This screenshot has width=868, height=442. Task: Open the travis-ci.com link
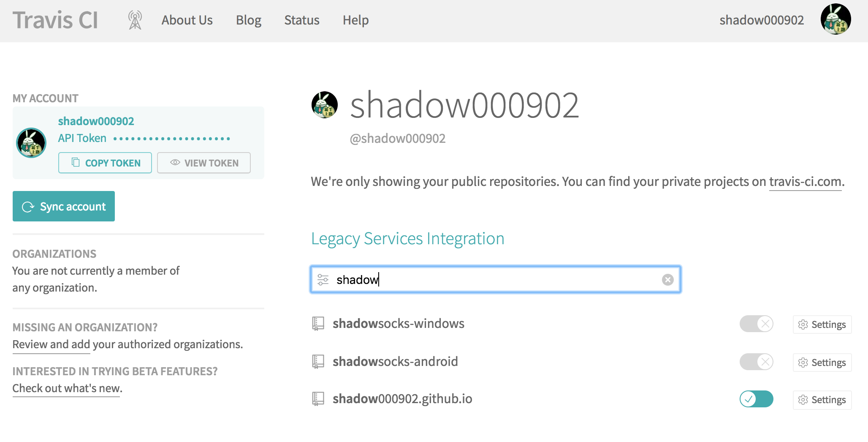[x=805, y=182]
